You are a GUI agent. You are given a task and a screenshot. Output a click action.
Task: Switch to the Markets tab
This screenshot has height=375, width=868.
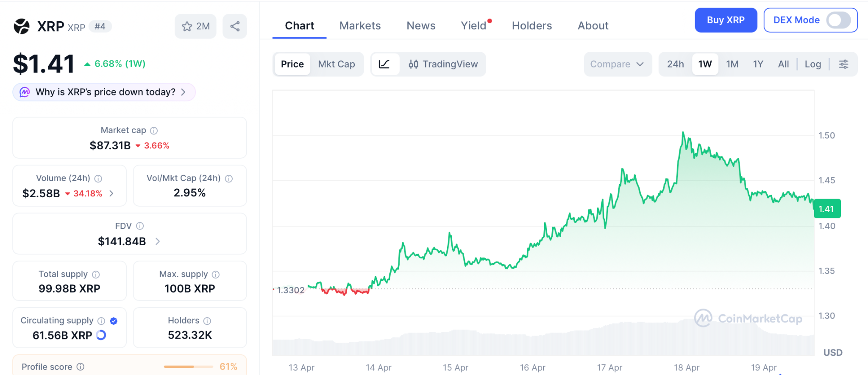click(x=360, y=26)
